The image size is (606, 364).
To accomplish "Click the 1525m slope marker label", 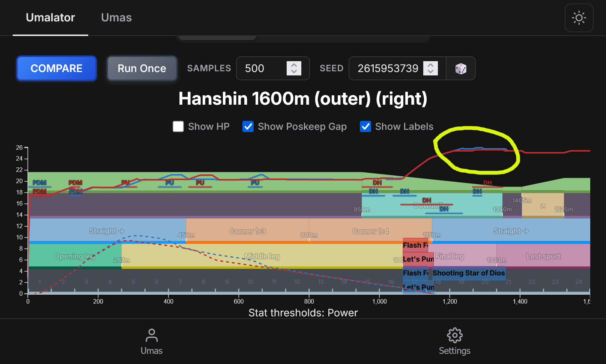I will coord(564,209).
